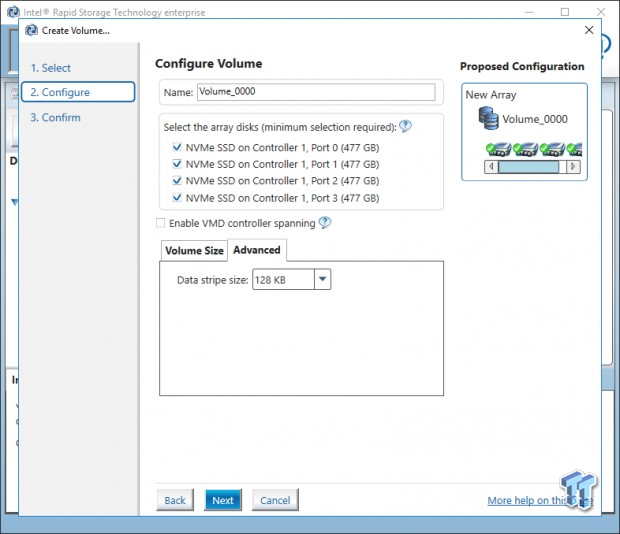Click help icon next to array disks label
Screen dimensions: 620x534
coord(405,126)
